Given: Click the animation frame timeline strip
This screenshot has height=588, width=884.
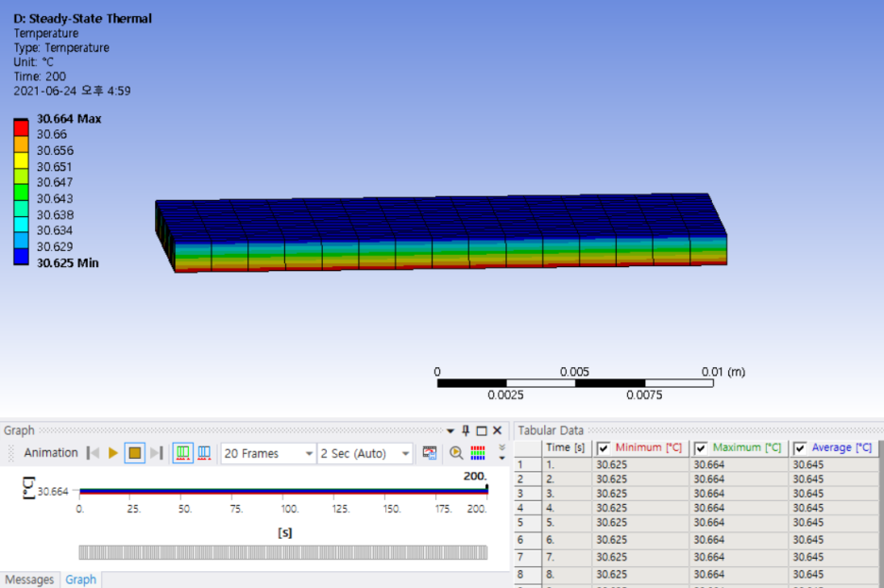Looking at the screenshot, I should click(283, 552).
